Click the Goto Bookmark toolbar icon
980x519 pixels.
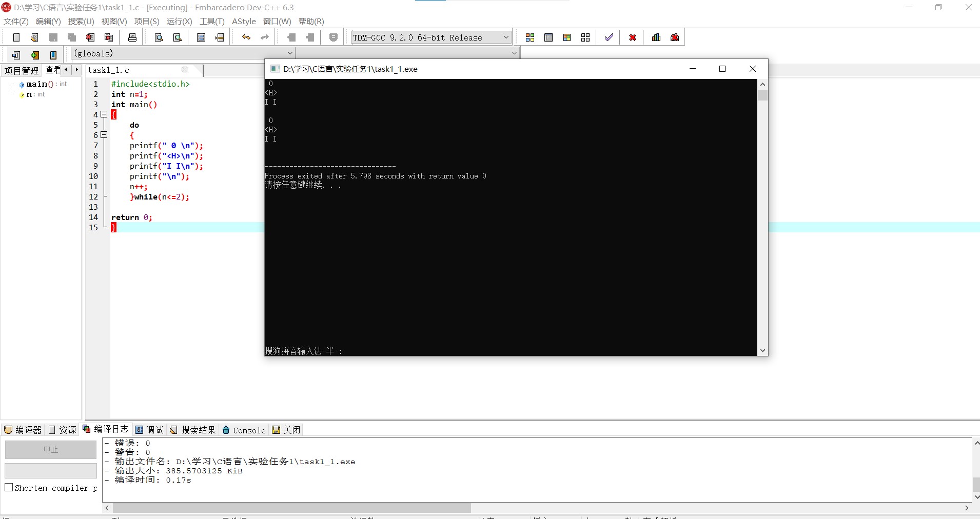point(53,55)
